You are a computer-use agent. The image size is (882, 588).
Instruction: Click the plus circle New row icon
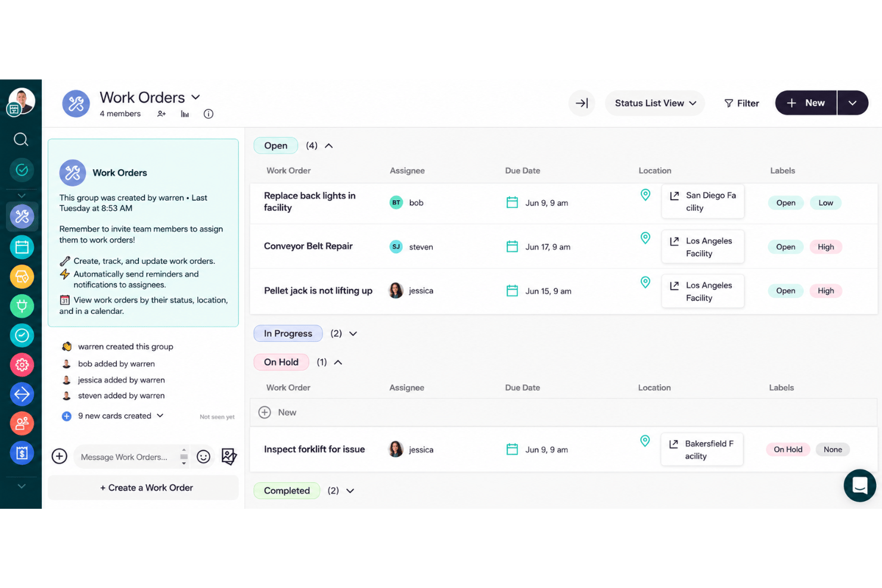[x=265, y=412]
